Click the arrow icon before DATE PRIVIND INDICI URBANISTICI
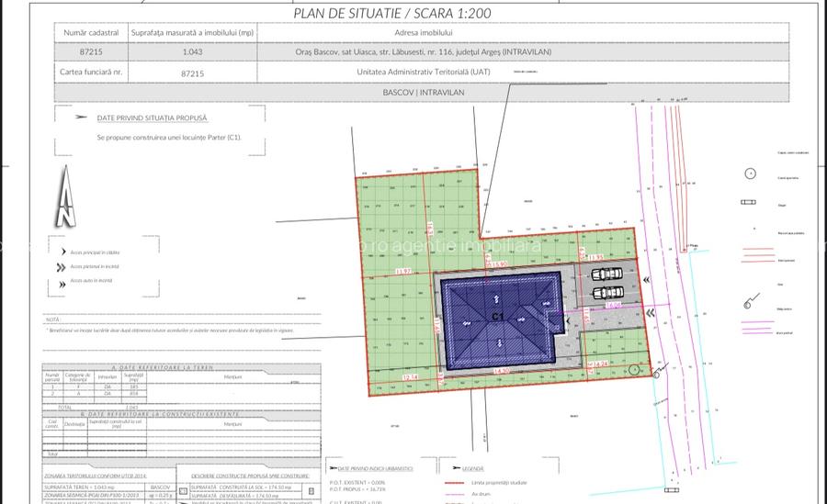Screen dimensions: 827x504 [333, 468]
